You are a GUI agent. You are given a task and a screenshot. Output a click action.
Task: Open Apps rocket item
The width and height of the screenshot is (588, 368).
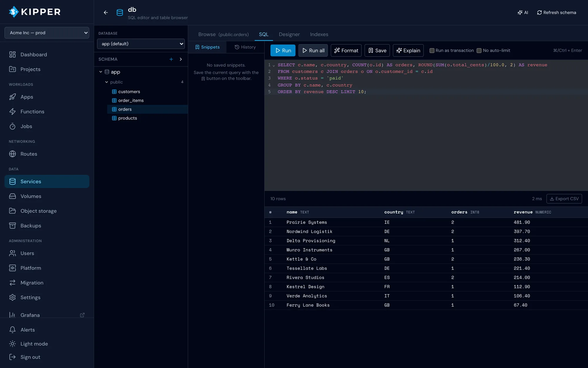pos(47,97)
